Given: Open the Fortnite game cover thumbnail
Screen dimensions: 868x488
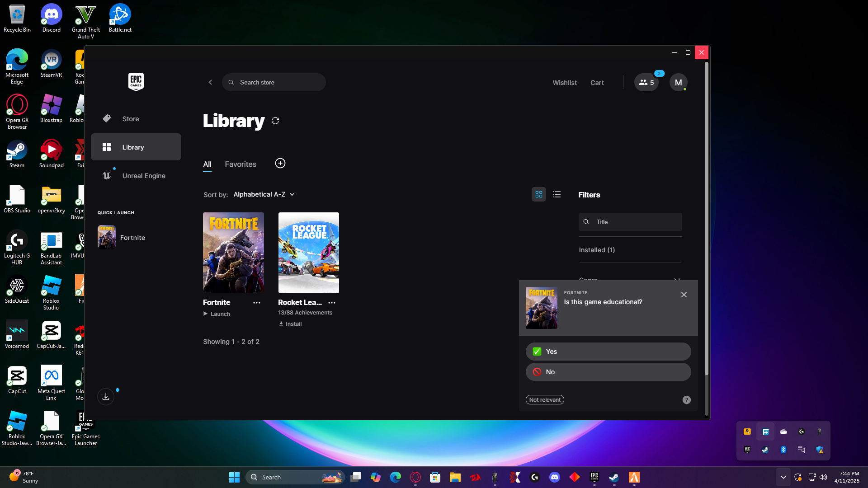Looking at the screenshot, I should (233, 253).
